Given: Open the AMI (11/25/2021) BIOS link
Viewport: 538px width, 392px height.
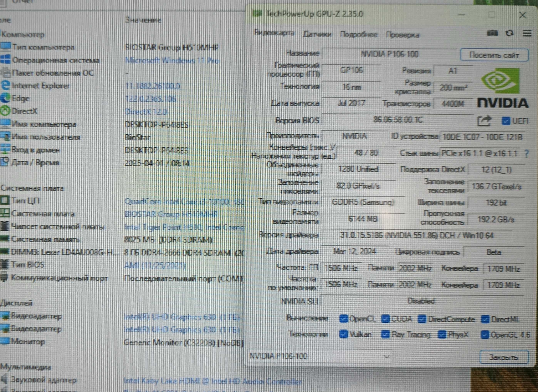Looking at the screenshot, I should point(155,265).
